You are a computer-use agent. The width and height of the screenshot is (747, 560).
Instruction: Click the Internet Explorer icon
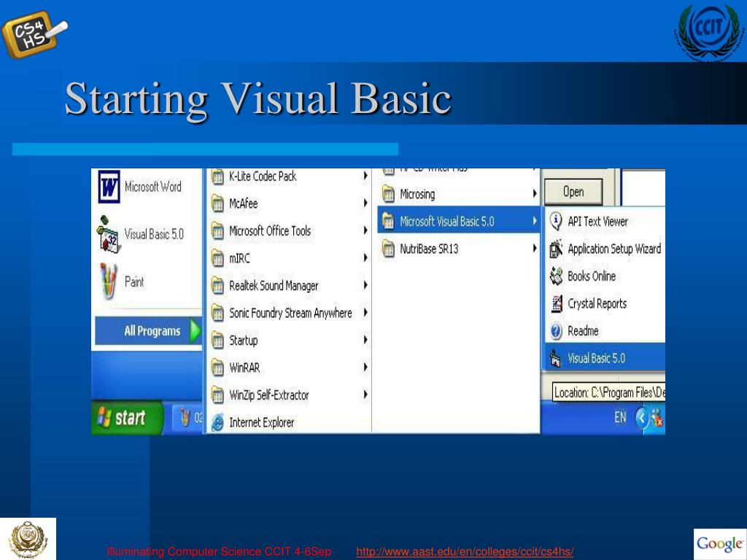tap(217, 422)
